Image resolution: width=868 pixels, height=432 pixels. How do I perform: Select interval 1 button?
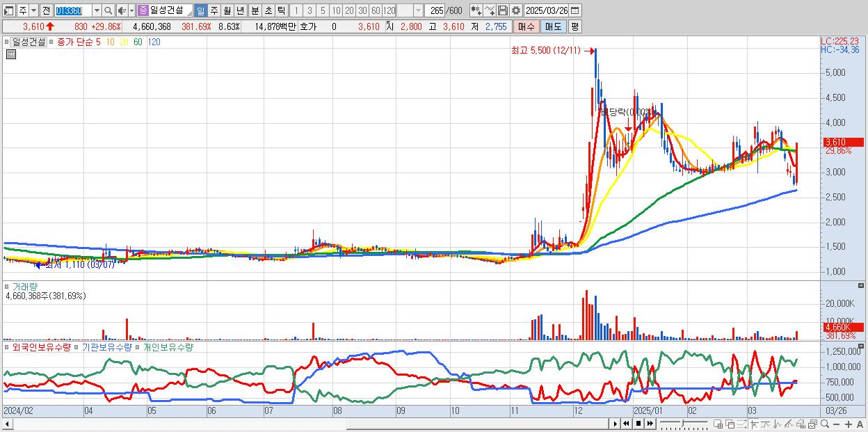[x=296, y=10]
